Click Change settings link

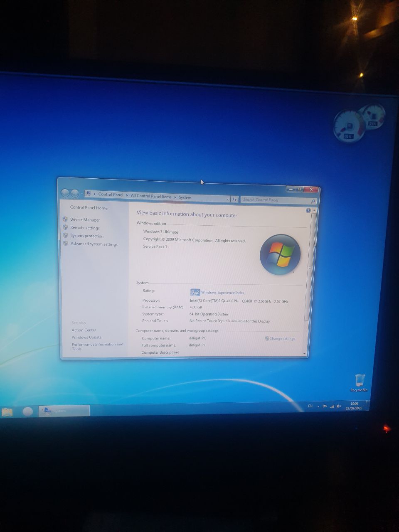coord(282,338)
